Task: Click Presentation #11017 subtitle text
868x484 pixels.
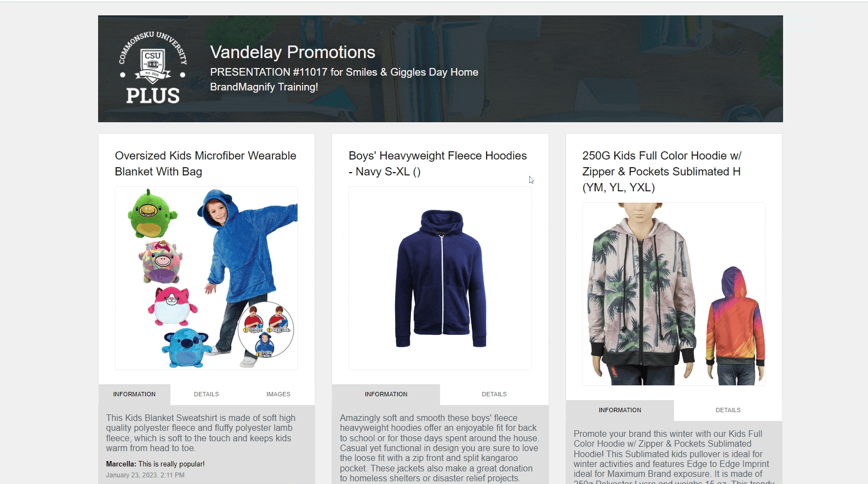Action: pyautogui.click(x=344, y=72)
